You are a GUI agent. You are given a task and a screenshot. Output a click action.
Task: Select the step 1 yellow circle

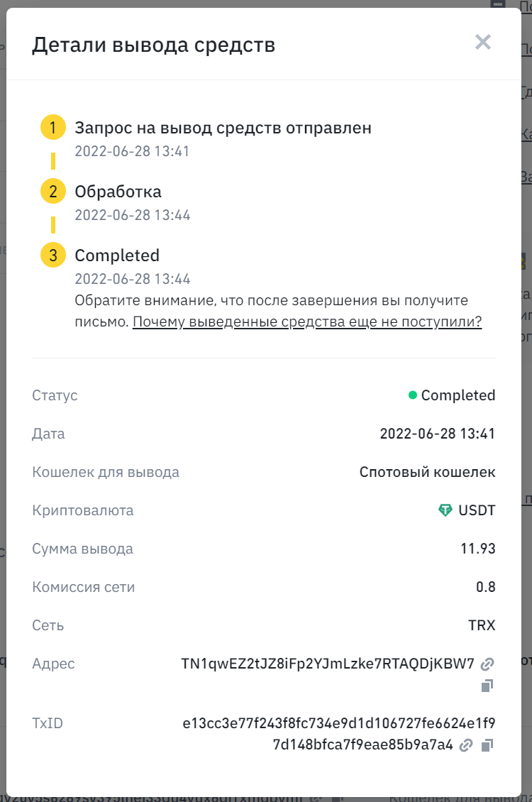click(x=53, y=127)
